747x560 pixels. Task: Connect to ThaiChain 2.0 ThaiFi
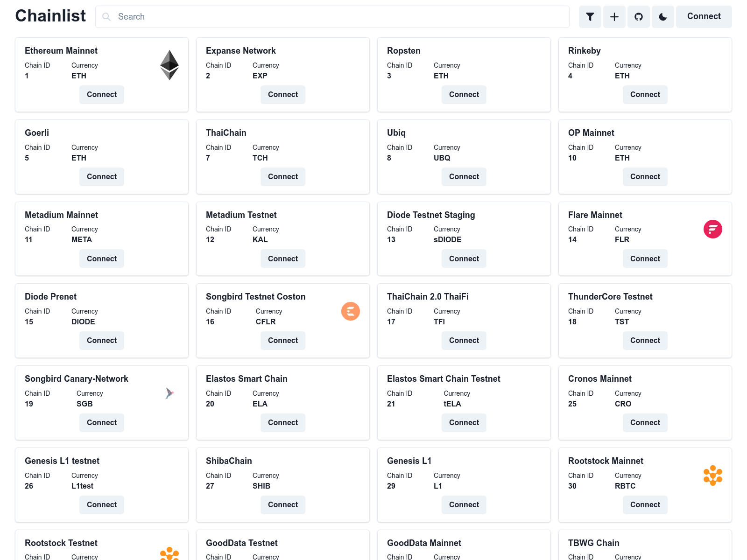coord(464,341)
